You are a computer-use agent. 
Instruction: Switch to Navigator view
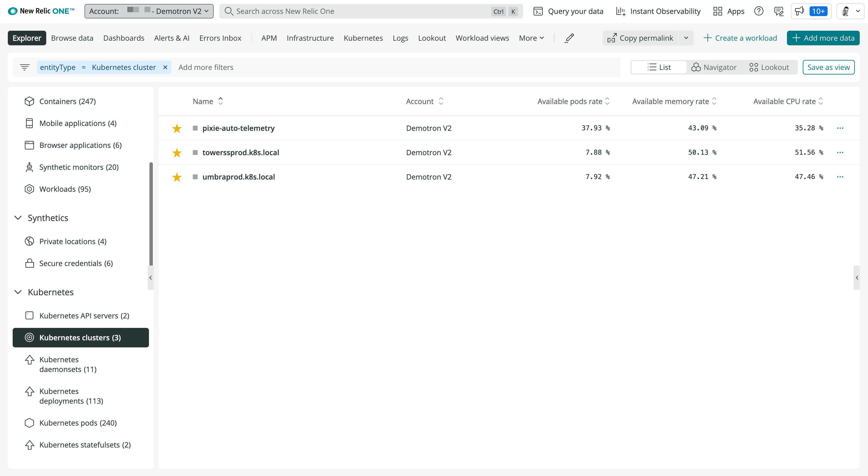(714, 67)
